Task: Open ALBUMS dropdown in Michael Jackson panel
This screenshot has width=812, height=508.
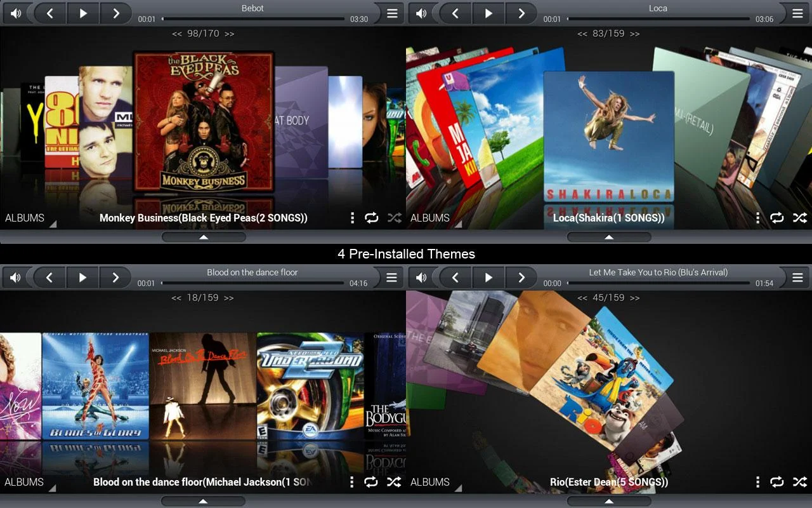Action: coord(29,482)
